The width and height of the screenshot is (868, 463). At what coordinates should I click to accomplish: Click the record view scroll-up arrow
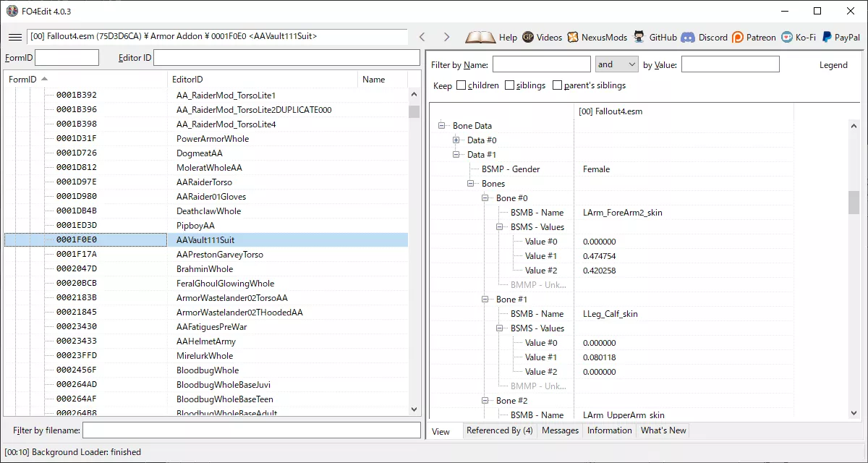(854, 126)
